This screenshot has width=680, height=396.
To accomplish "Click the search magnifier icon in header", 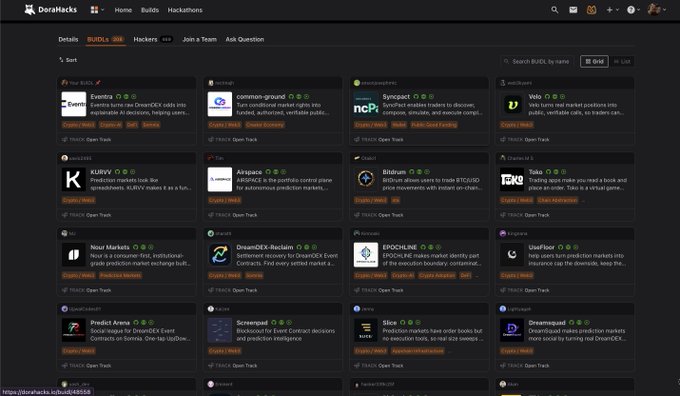I will pyautogui.click(x=554, y=10).
